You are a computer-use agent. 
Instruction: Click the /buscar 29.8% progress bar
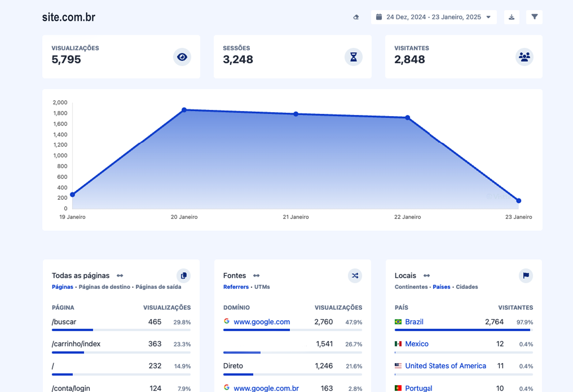[x=121, y=330]
